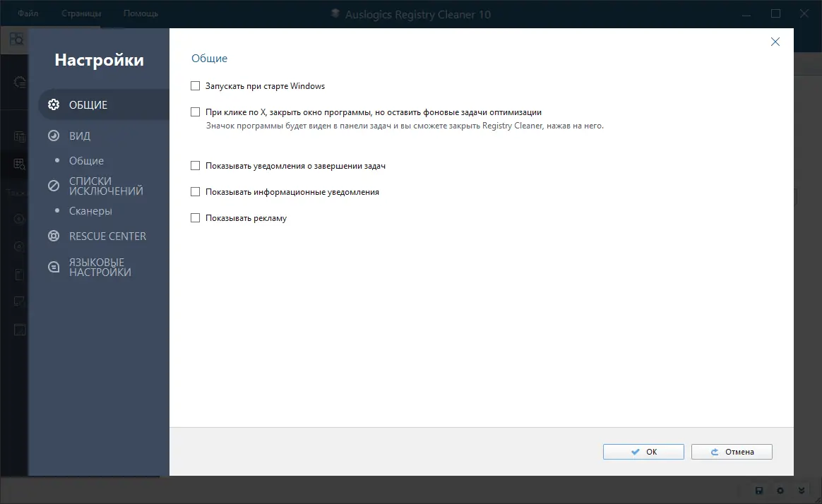Click the crossed-circle icon beside СПИСКИ ИСКЛЮЧЕНИЙ
Image resolution: width=822 pixels, height=504 pixels.
[x=54, y=186]
